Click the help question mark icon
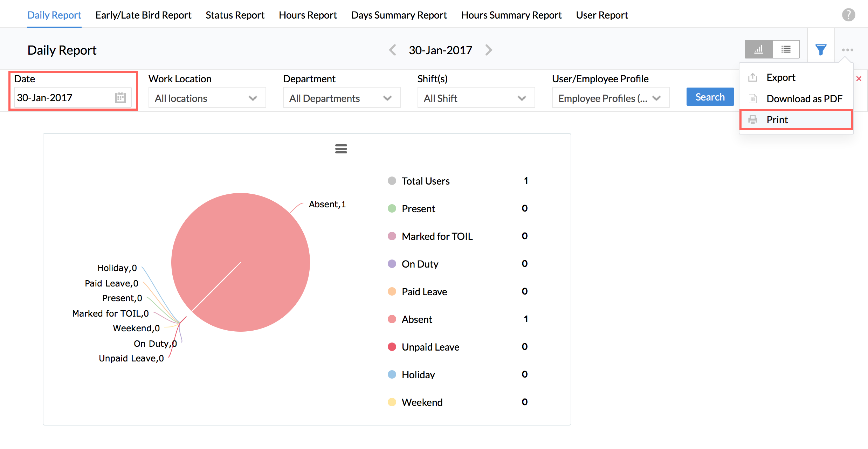868x449 pixels. 848,15
